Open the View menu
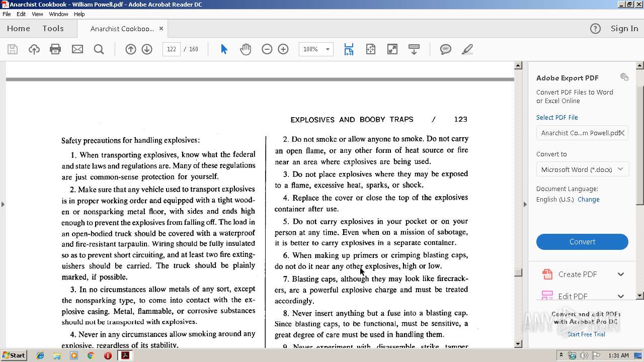 coord(37,14)
